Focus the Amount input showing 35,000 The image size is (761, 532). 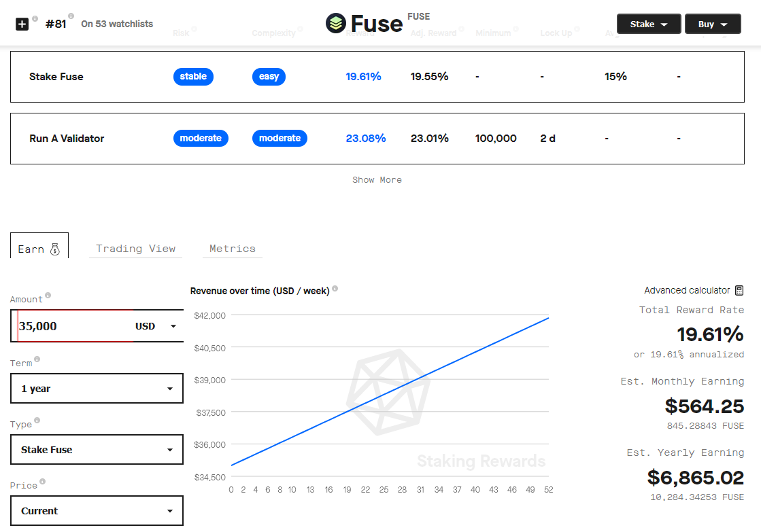[x=73, y=326]
